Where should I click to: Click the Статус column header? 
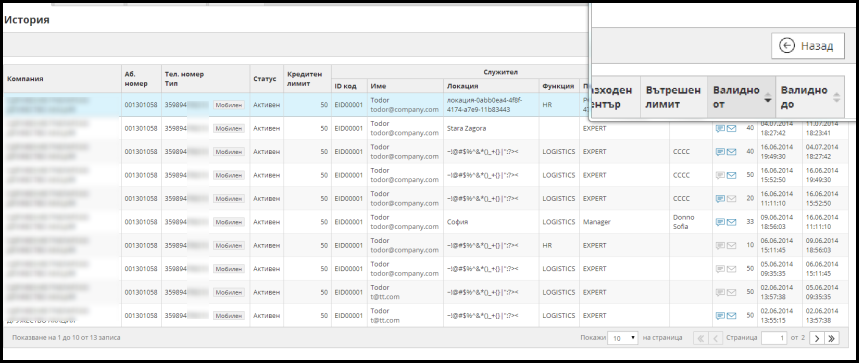pos(266,79)
